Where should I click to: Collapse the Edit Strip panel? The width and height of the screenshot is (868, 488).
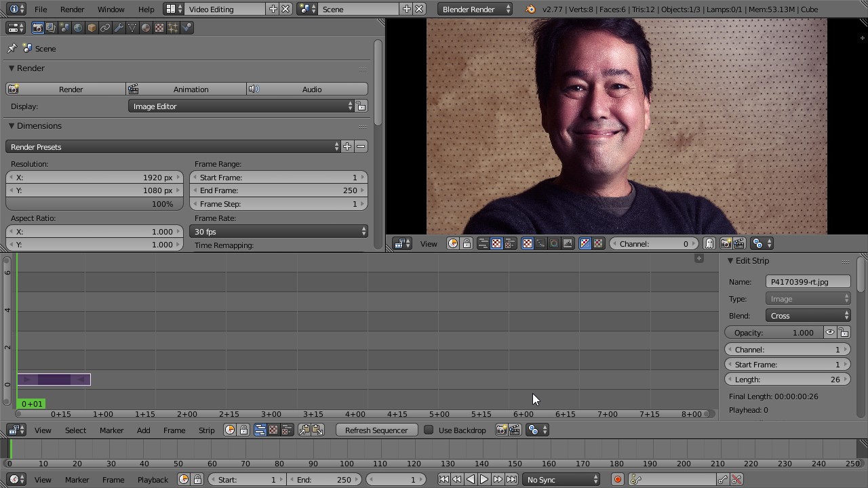730,261
